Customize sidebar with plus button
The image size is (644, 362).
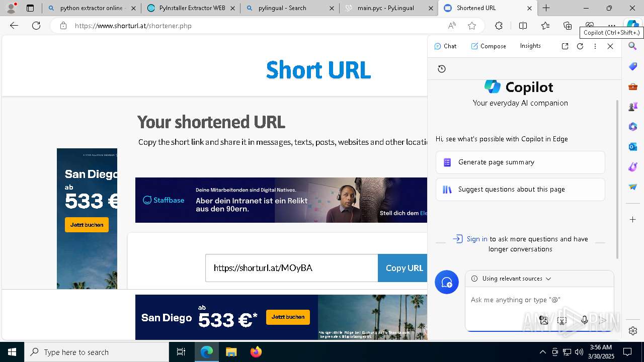[633, 220]
